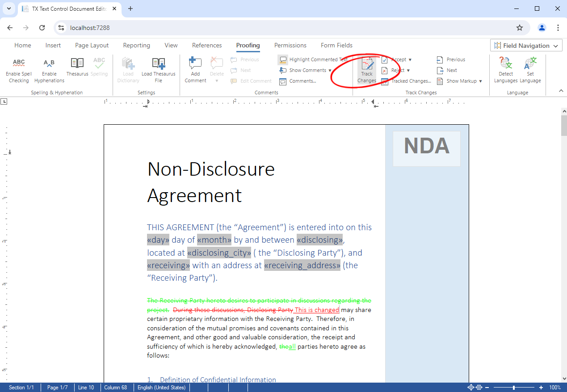Image resolution: width=567 pixels, height=392 pixels.
Task: Click the 100% zoom level
Action: click(555, 388)
